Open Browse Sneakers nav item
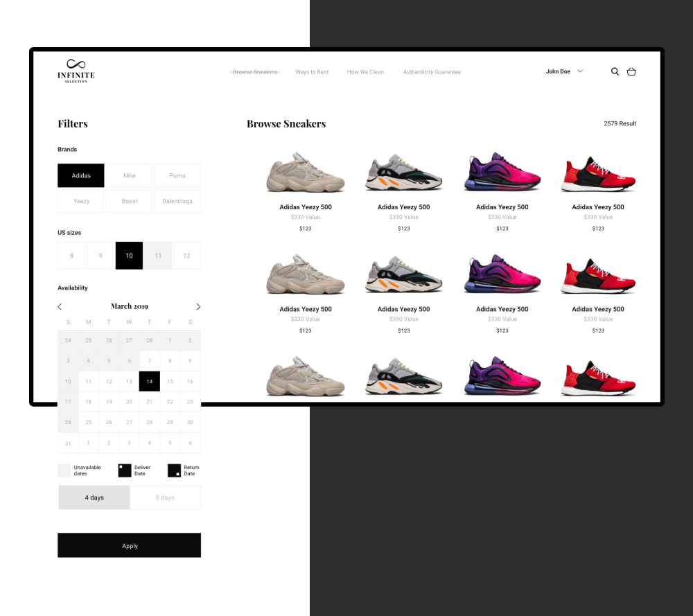Image resolution: width=693 pixels, height=616 pixels. pyautogui.click(x=255, y=72)
